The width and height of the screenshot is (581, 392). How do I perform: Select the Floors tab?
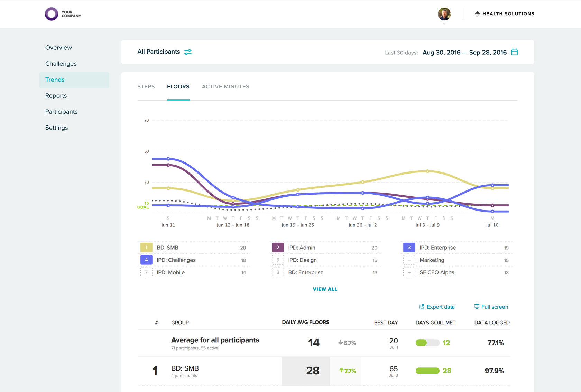pos(178,87)
